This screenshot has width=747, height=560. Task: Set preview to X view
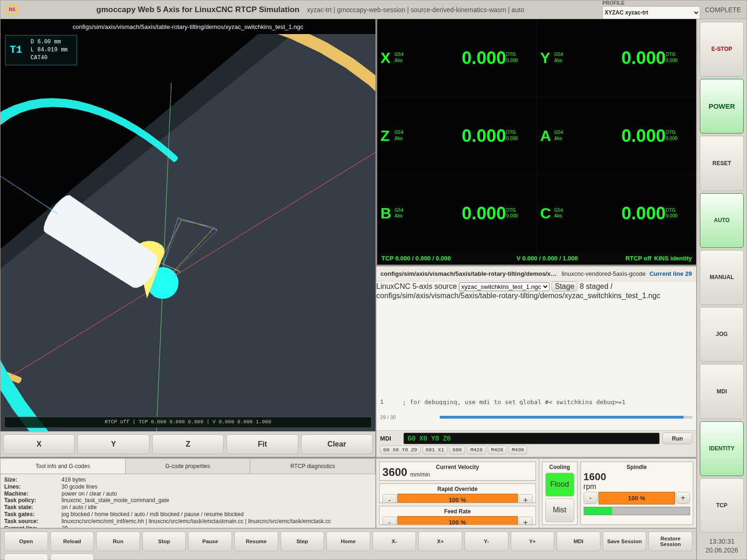click(39, 444)
